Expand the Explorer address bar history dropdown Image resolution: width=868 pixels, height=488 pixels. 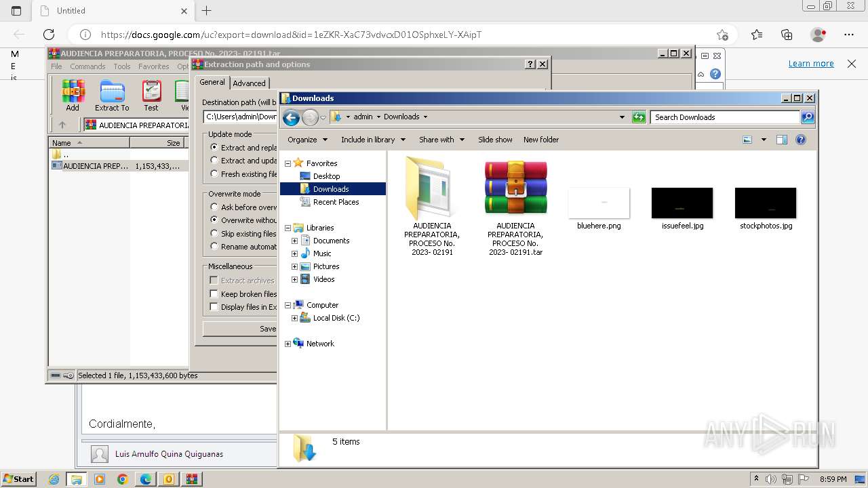pos(622,117)
